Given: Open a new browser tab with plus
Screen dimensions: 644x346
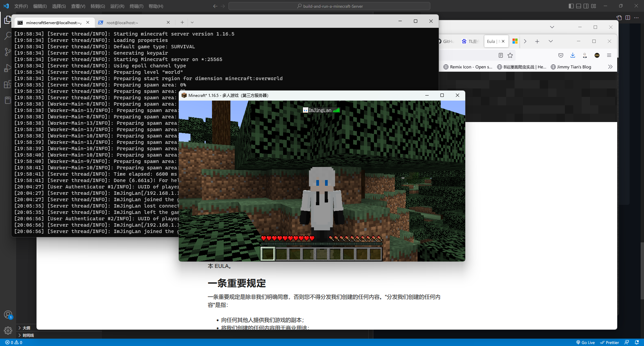Looking at the screenshot, I should (537, 41).
